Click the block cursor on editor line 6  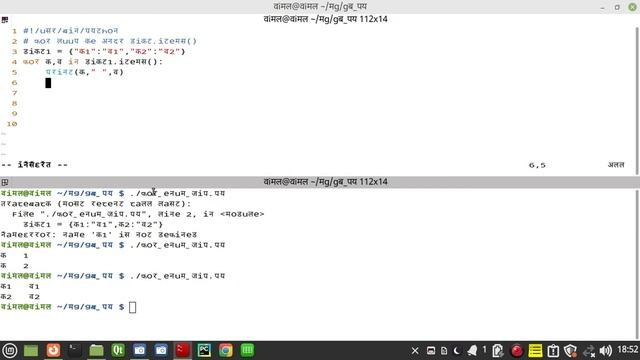tap(48, 83)
